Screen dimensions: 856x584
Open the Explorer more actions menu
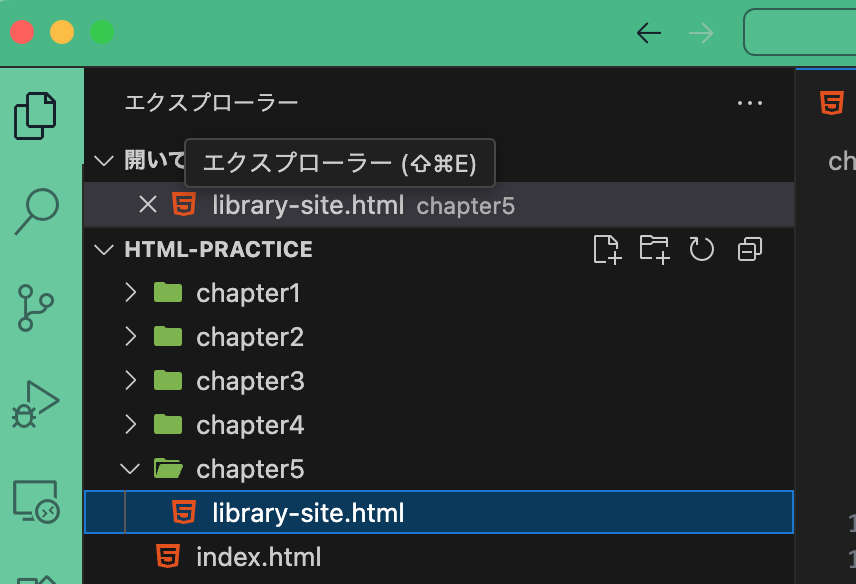(750, 103)
